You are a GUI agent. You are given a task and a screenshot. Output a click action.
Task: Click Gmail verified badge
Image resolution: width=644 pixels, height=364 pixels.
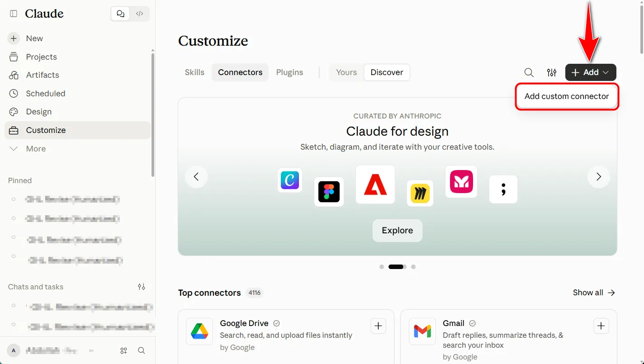tap(473, 323)
